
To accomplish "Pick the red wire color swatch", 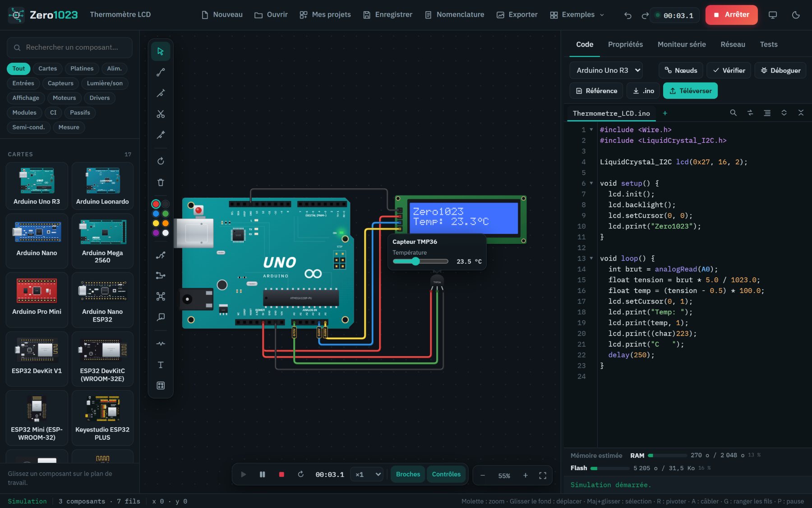I will coord(156,204).
